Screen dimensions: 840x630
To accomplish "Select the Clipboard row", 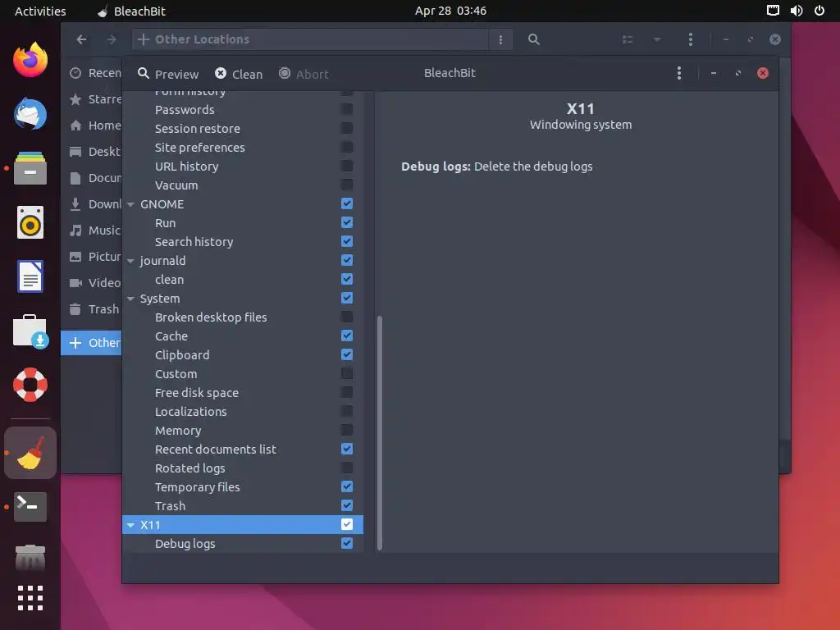I will (243, 354).
